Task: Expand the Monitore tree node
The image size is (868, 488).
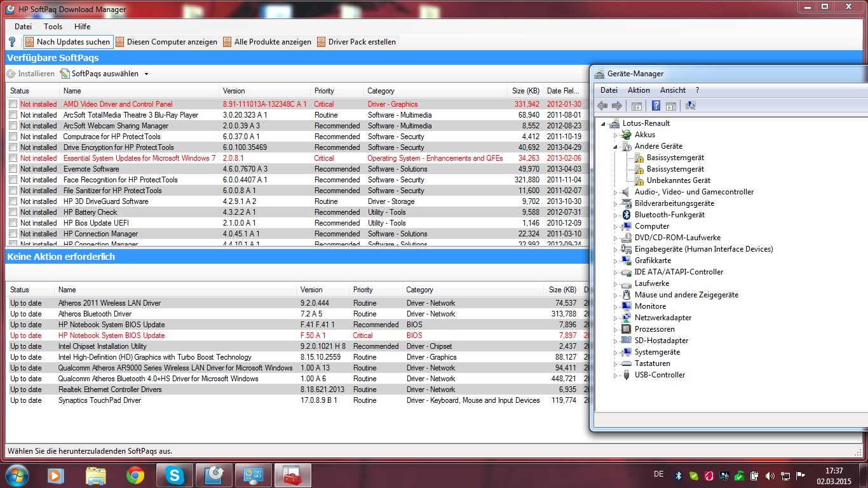Action: 615,306
